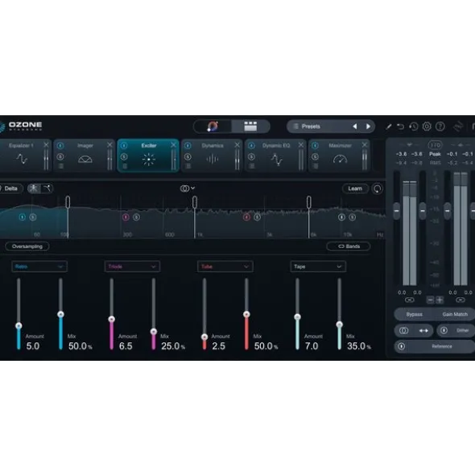Remove the Maximizer module
The width and height of the screenshot is (475, 476).
click(x=365, y=145)
